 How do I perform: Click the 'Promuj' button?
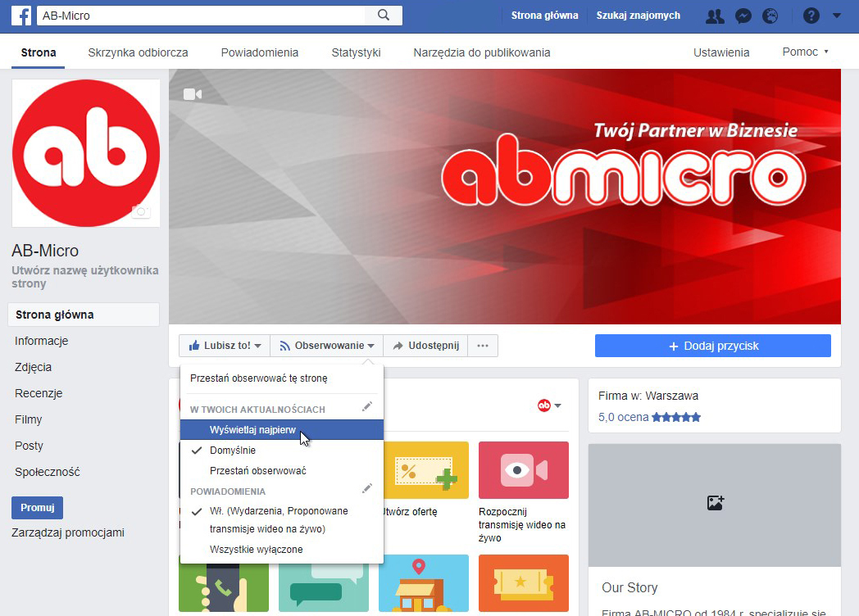click(x=37, y=508)
